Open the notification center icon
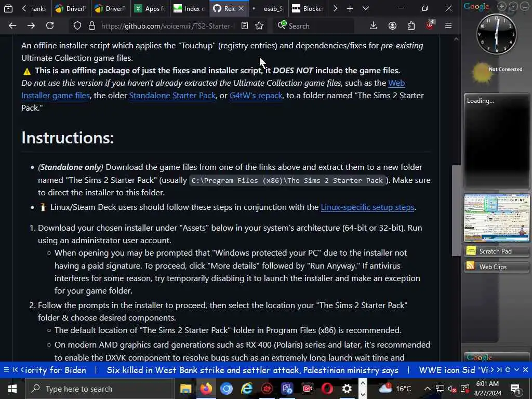Screen dimensions: 532x399 tap(516, 389)
